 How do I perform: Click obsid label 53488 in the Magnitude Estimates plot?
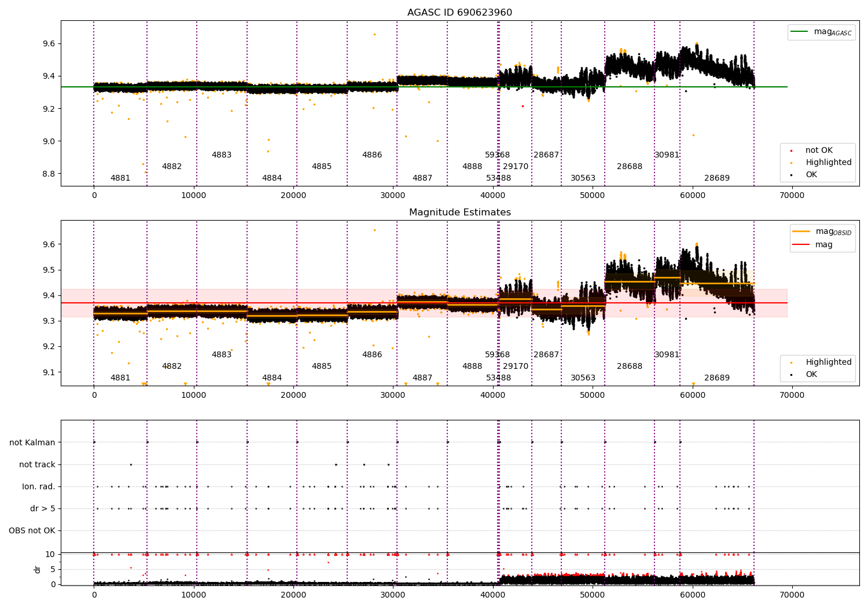[499, 378]
